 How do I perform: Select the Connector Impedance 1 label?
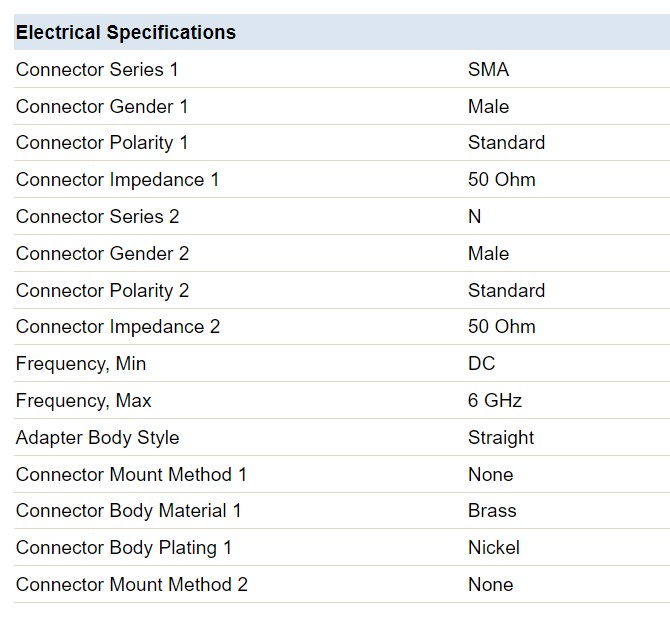[x=118, y=180]
